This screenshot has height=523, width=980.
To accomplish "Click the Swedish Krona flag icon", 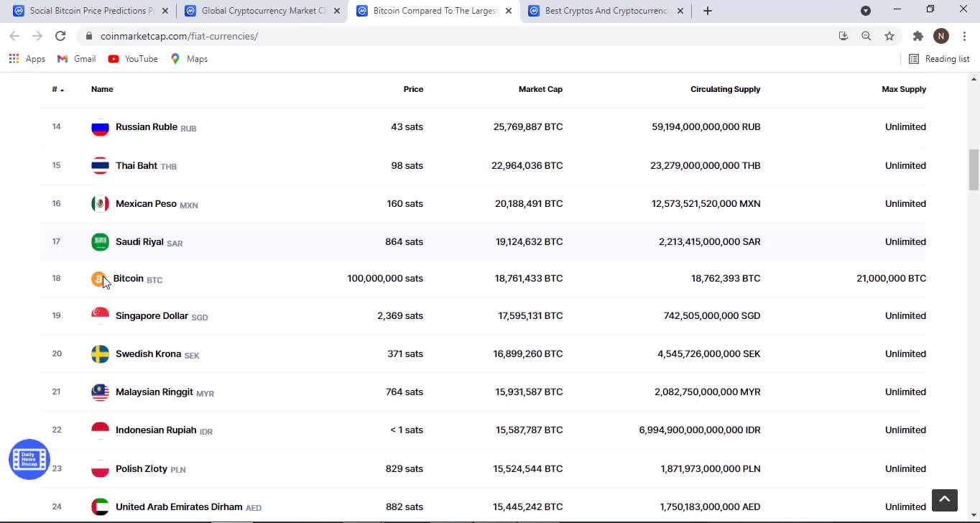I will pyautogui.click(x=100, y=354).
